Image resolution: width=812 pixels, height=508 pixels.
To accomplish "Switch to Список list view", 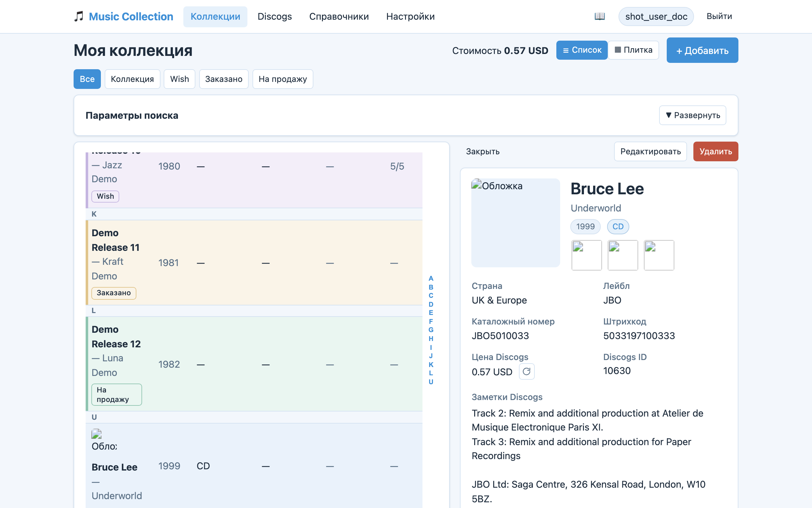I will coord(582,50).
